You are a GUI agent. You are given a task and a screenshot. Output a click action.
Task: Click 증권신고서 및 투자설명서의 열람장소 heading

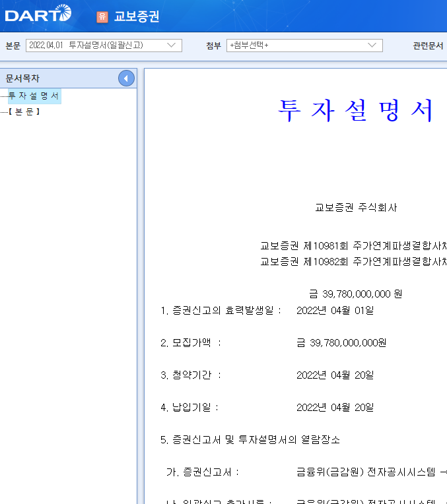click(x=250, y=440)
